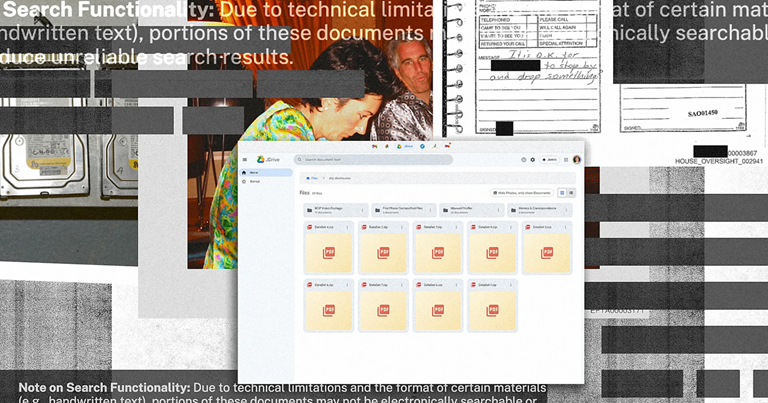Open options menu for BOP Video Footage folder
The width and height of the screenshot is (768, 403).
[x=362, y=210]
